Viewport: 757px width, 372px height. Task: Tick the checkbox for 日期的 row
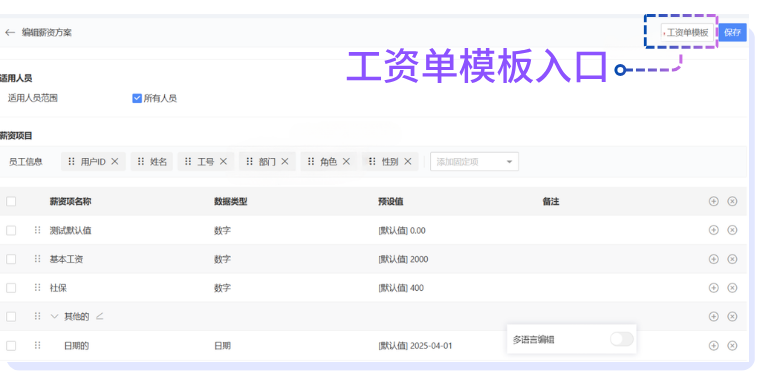tap(11, 346)
